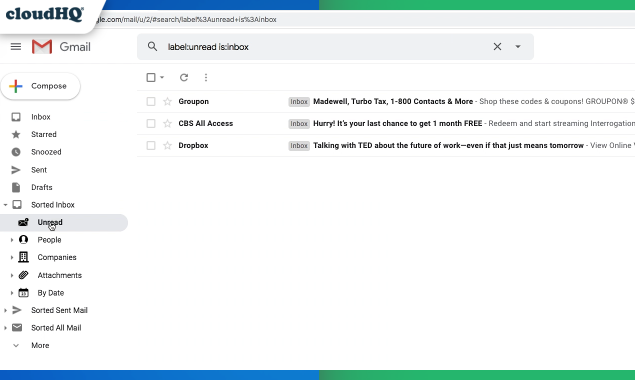Image resolution: width=635 pixels, height=380 pixels.
Task: Star the Dropbox email
Action: pyautogui.click(x=167, y=145)
